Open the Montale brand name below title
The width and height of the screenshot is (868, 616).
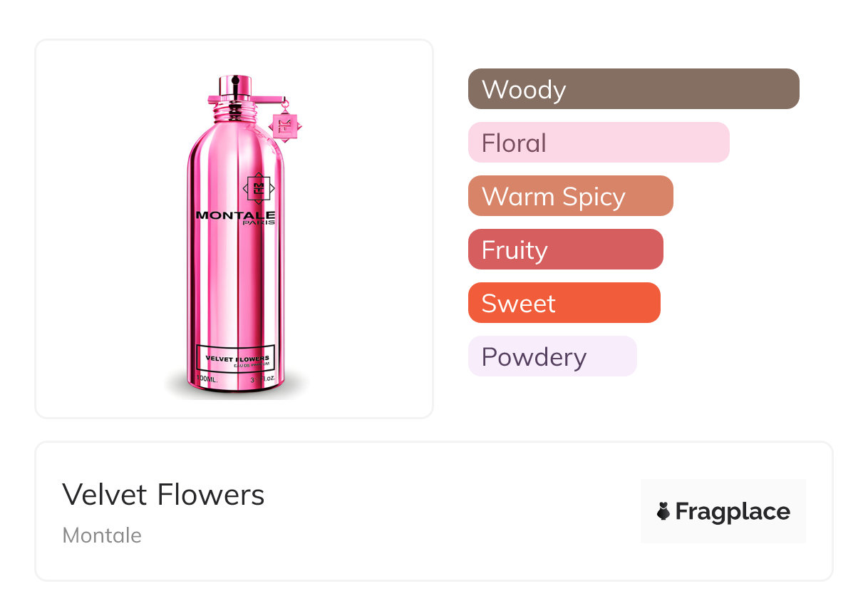[102, 535]
